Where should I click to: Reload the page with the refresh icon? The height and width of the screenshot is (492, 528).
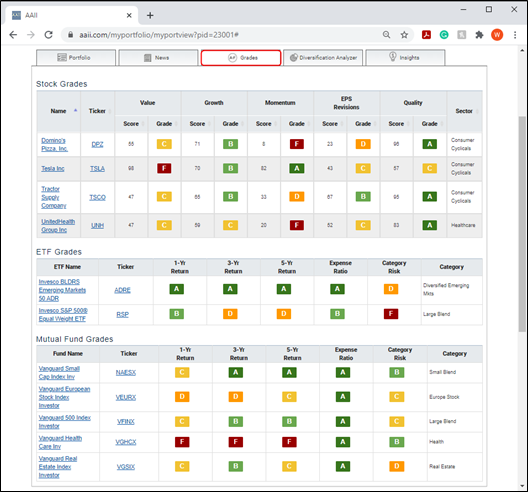click(x=48, y=35)
